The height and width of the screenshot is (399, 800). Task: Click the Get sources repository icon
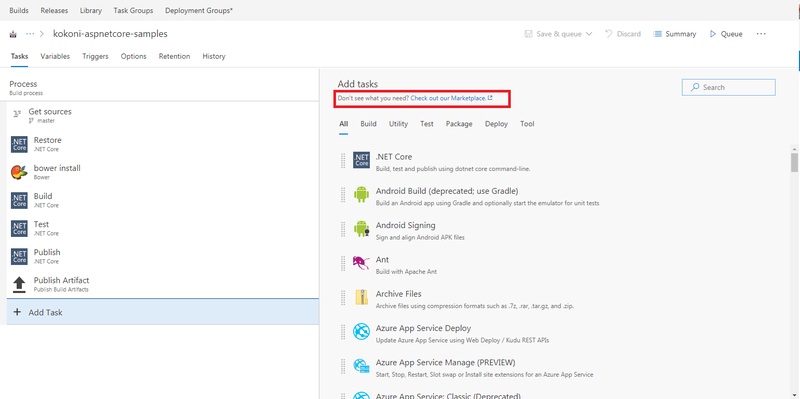click(16, 114)
